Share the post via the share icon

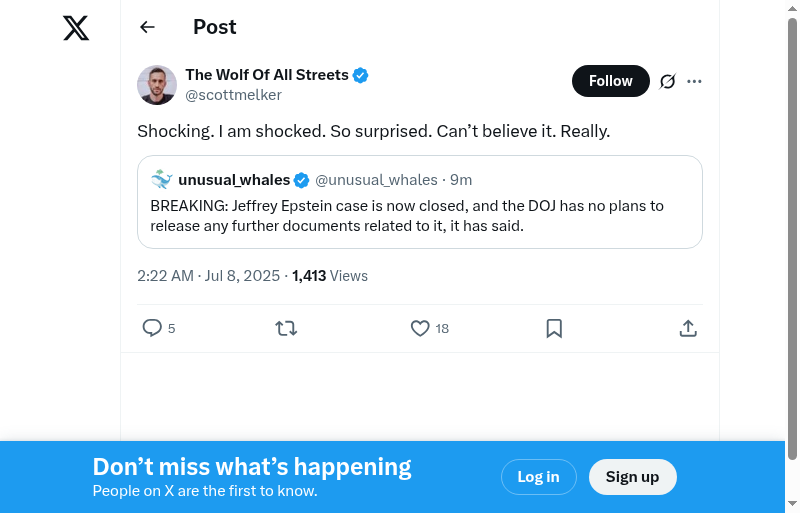point(688,328)
